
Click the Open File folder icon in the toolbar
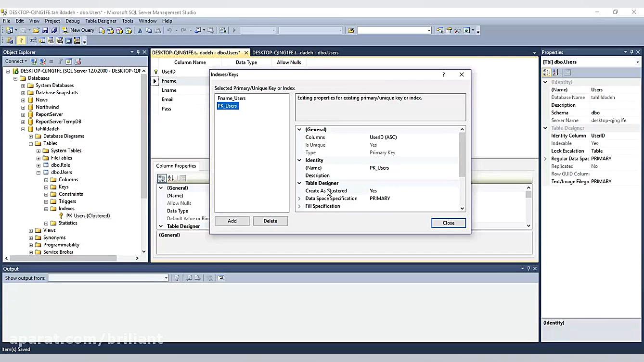[36, 30]
